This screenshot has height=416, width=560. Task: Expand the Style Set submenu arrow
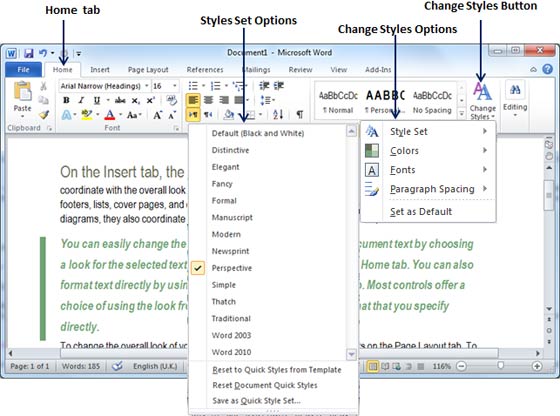(x=485, y=131)
